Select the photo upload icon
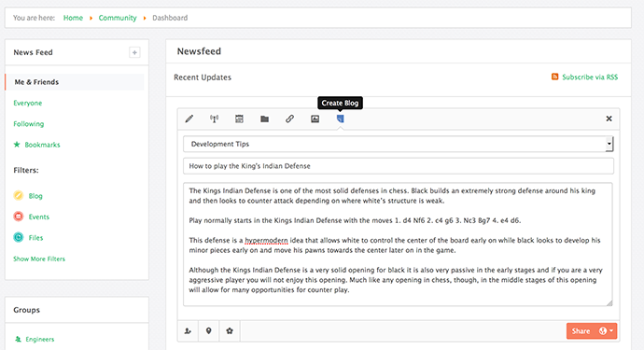 [x=315, y=119]
